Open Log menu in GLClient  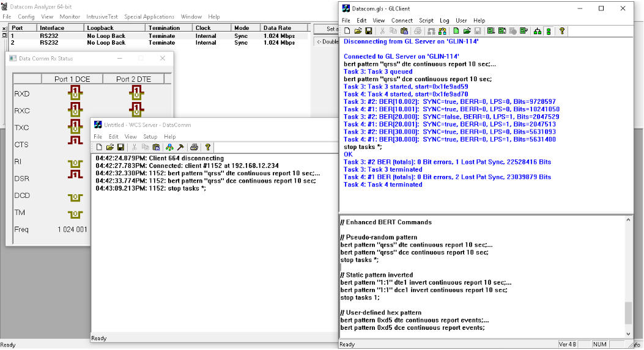click(x=445, y=21)
